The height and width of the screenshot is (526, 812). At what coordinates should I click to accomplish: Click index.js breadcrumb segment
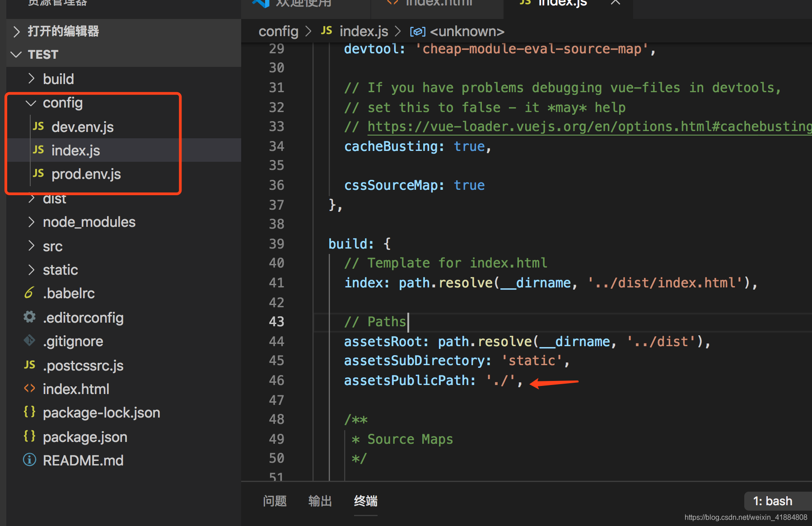(x=364, y=31)
